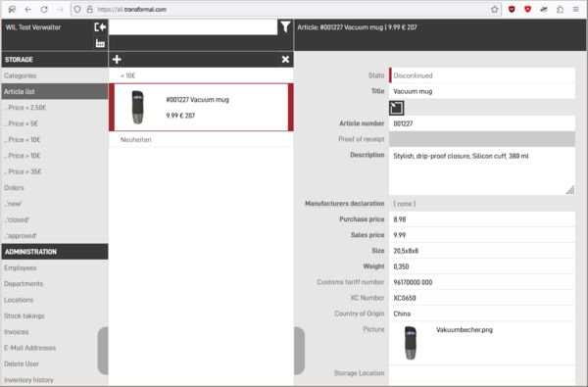Viewport: 588px width, 387px height.
Task: Click the sidebar scrollbar handle
Action: 103,351
